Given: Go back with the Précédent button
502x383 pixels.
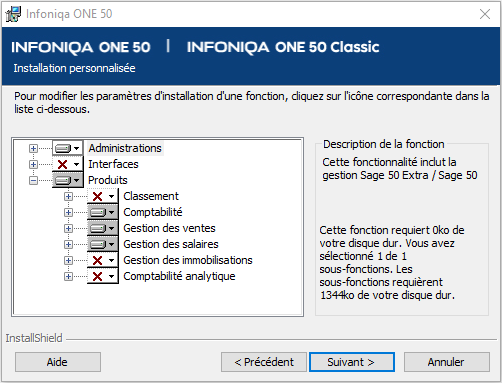Looking at the screenshot, I should [264, 362].
